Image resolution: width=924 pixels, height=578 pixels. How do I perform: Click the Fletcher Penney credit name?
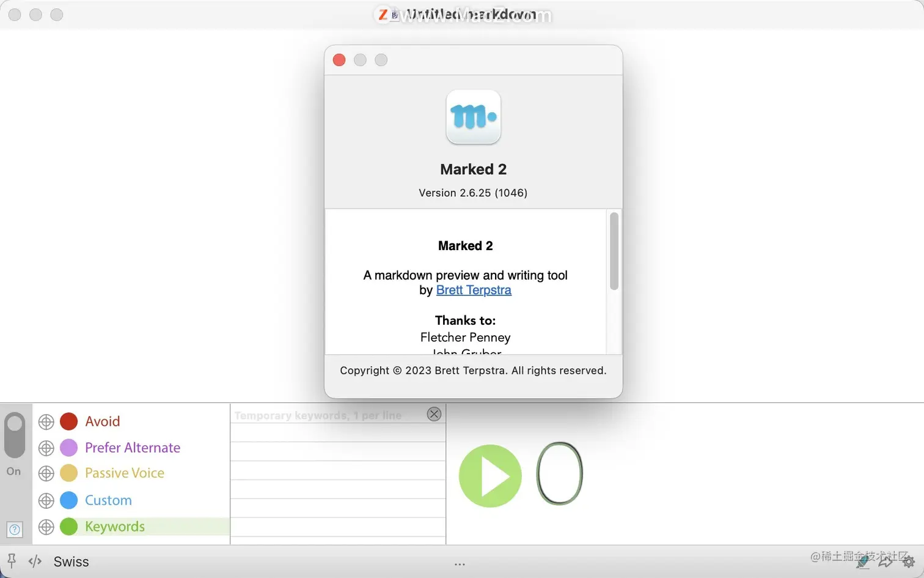coord(466,337)
